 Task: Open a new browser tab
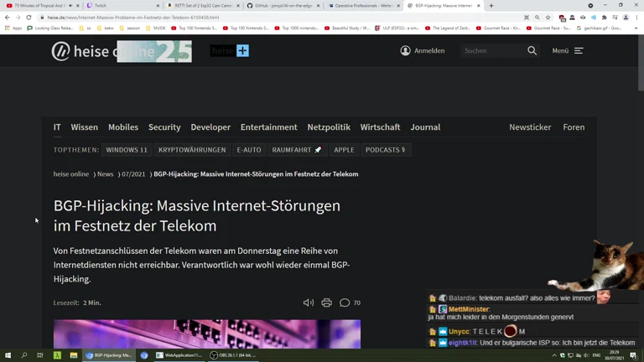point(491,6)
